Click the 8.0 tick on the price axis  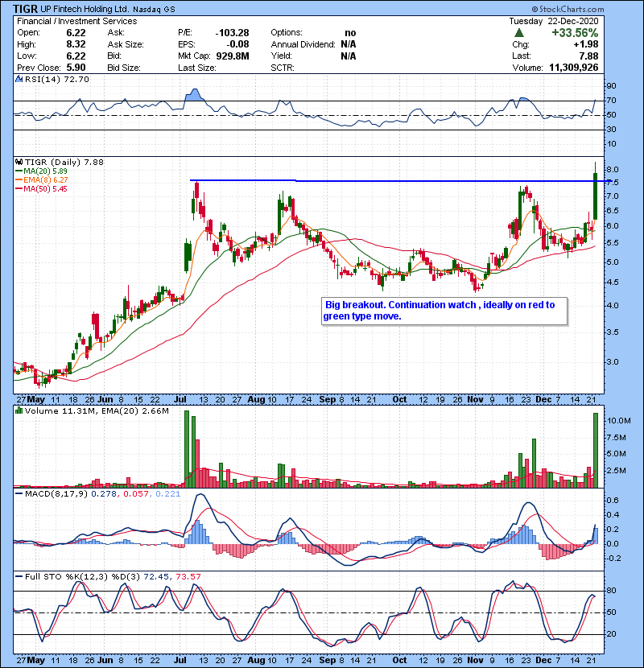613,170
